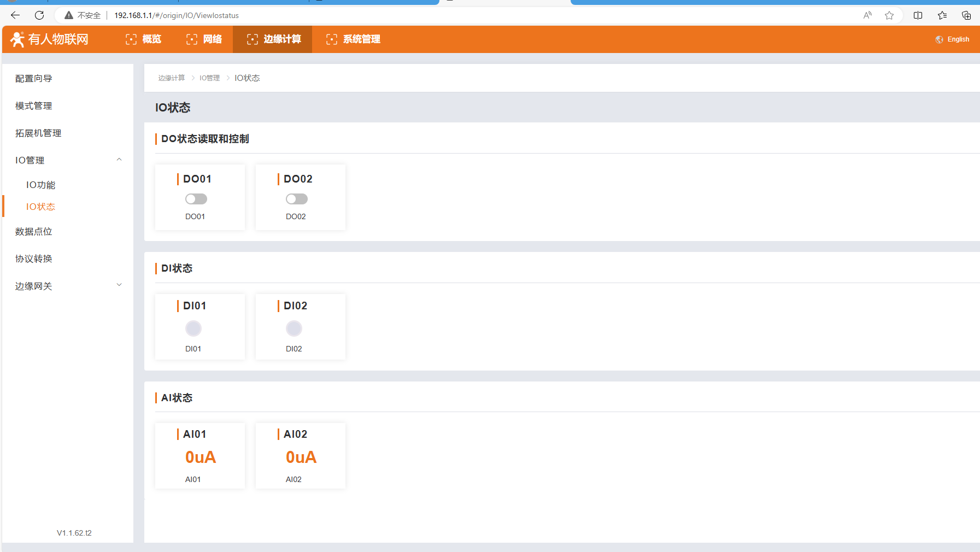Turn on the DO02 output switch

point(297,199)
